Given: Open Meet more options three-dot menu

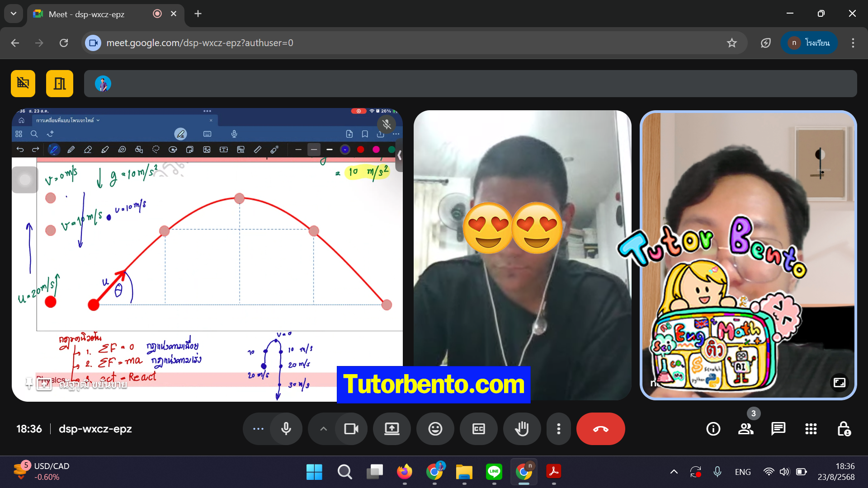Looking at the screenshot, I should click(559, 429).
